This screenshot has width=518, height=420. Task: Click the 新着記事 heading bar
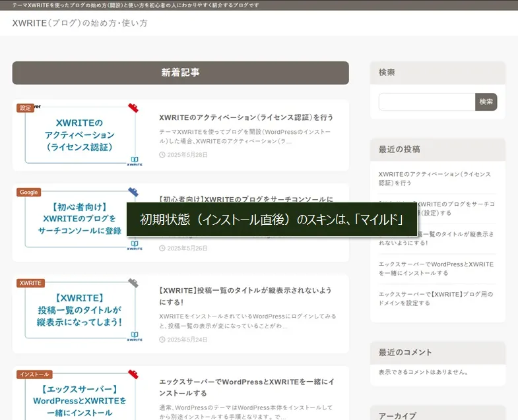coord(180,73)
